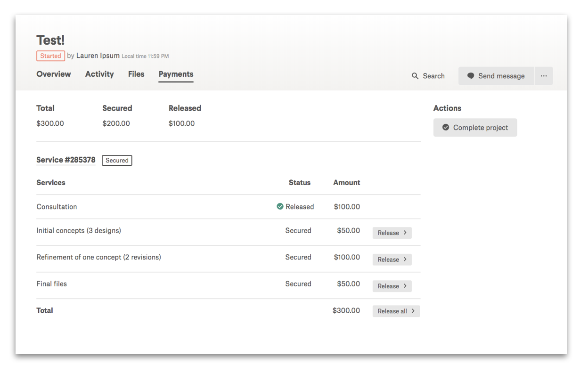Click the Secured badge next to service number
Image resolution: width=588 pixels, height=373 pixels.
pos(117,161)
